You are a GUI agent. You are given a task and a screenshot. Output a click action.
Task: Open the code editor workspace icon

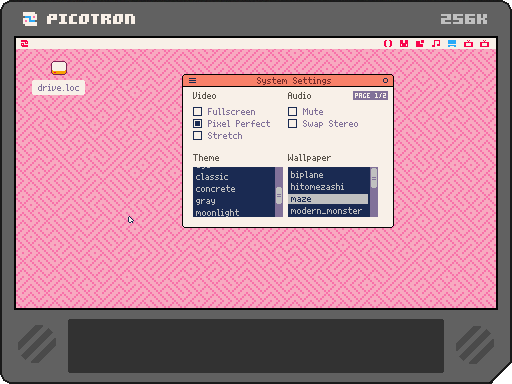(x=388, y=43)
